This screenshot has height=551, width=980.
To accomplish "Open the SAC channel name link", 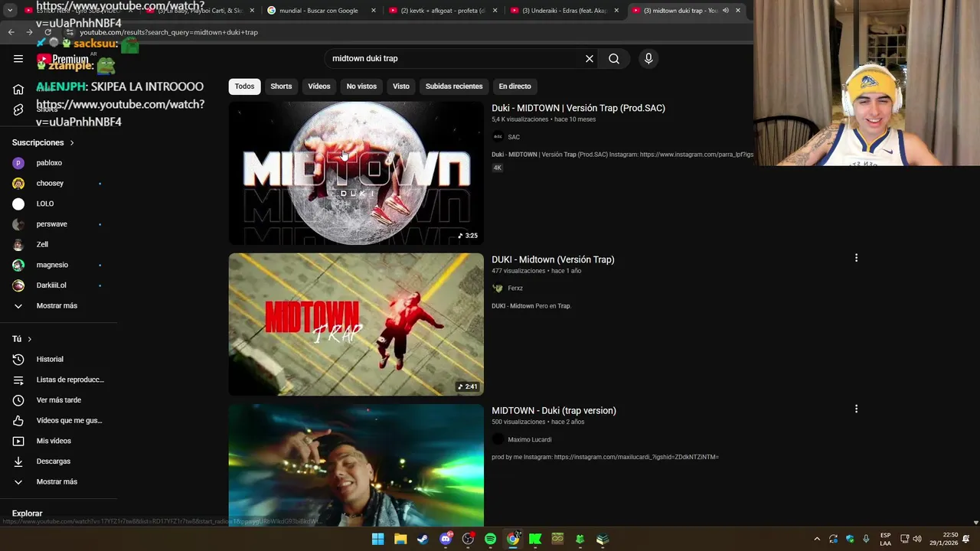I will 514,137.
